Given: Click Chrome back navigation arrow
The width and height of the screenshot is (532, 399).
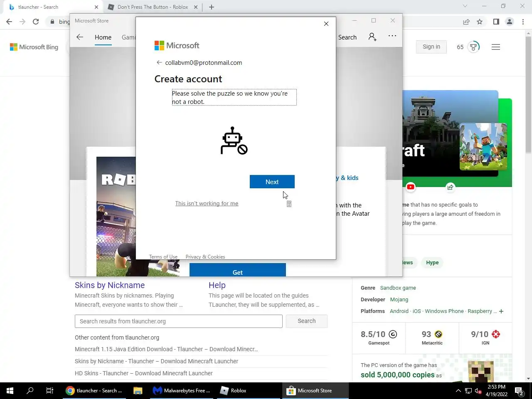Looking at the screenshot, I should tap(9, 22).
